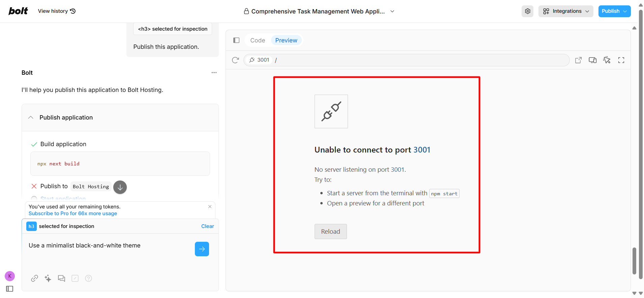
Task: Click the 3001 link in error heading
Action: click(422, 150)
